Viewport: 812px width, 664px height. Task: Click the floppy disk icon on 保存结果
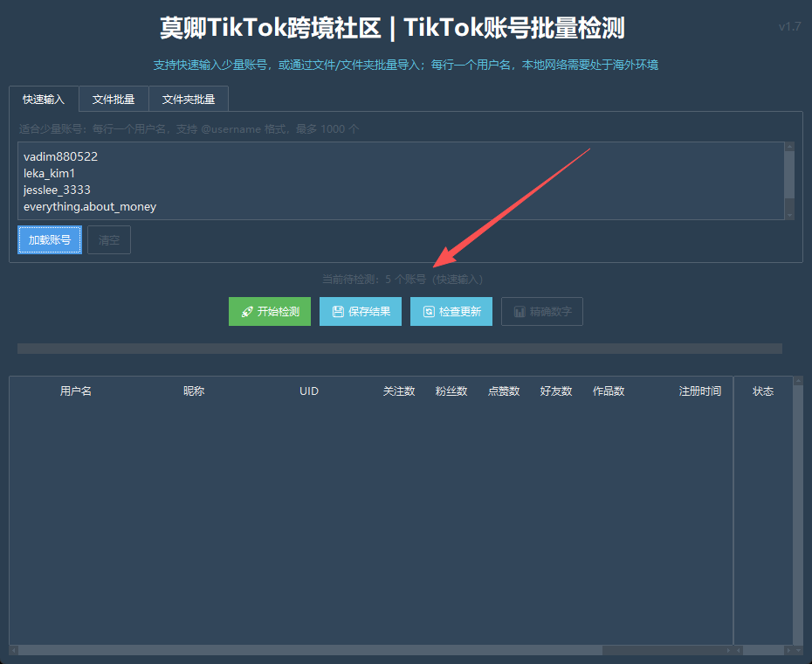click(x=338, y=312)
